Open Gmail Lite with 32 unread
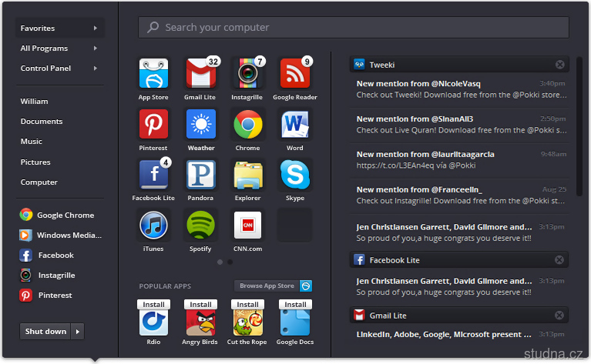The image size is (591, 364). click(x=201, y=73)
